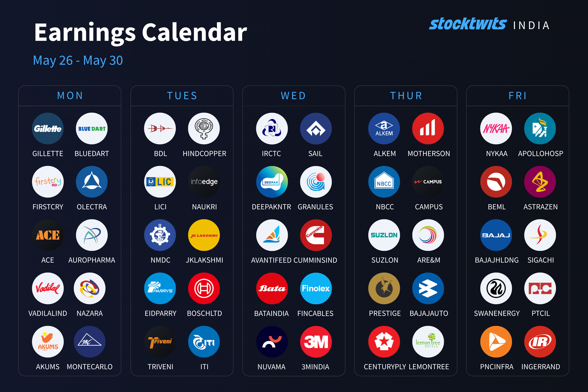
Task: Open the 3M India red logo
Action: point(316,342)
